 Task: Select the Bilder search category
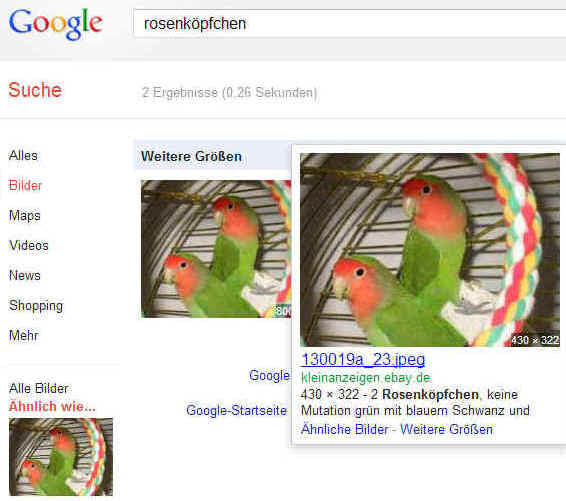tap(25, 186)
